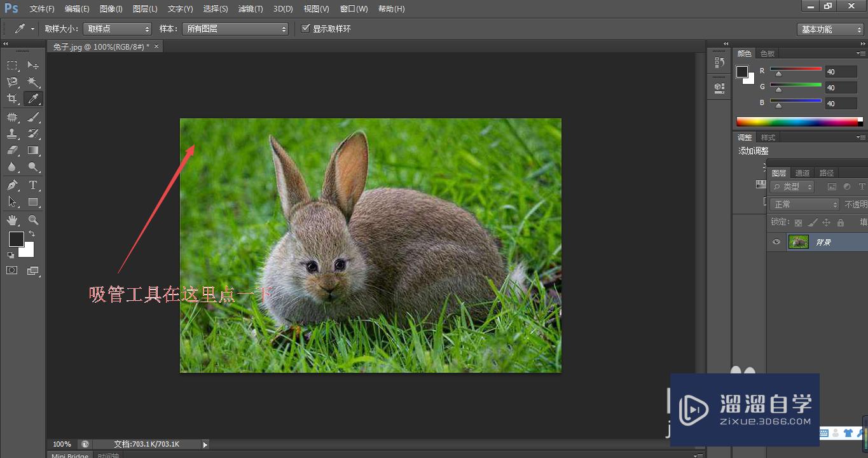Click the 100% zoom level field
868x458 pixels.
62,444
